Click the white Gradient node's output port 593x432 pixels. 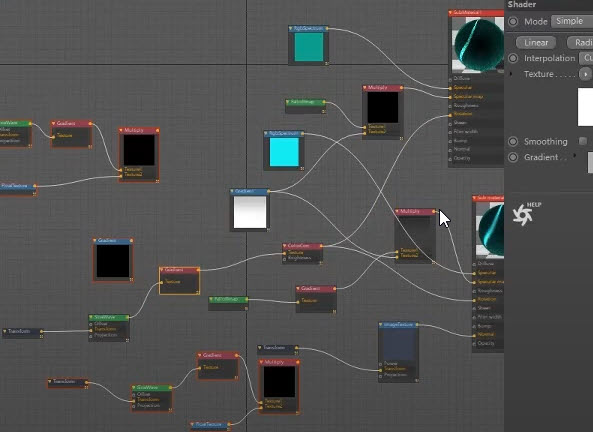269,191
